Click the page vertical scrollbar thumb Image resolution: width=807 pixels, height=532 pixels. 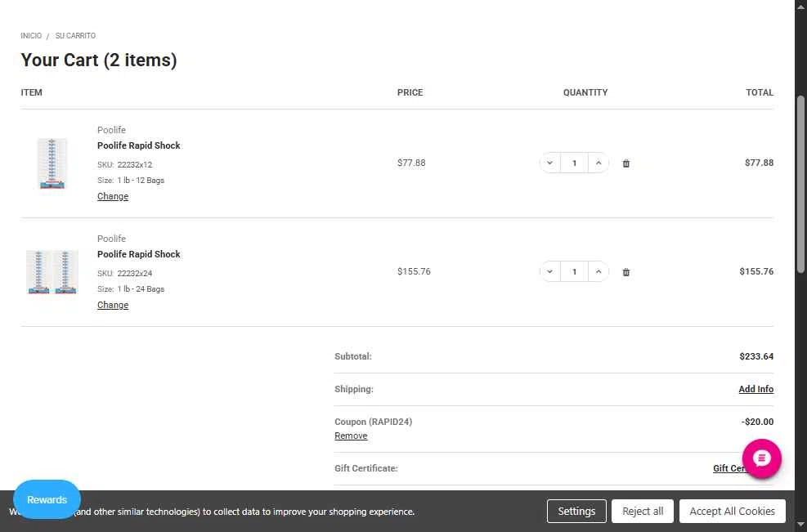pos(800,184)
